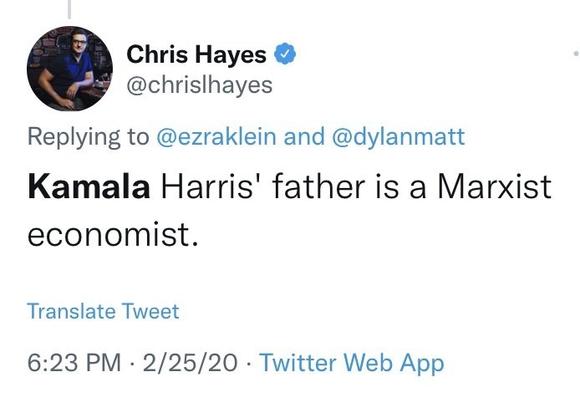Click the 6:23 PM timestamp
This screenshot has height=398, width=580.
(x=74, y=362)
